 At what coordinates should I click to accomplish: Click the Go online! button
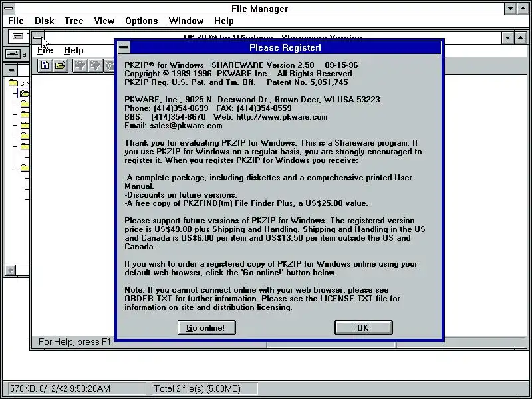click(x=206, y=327)
